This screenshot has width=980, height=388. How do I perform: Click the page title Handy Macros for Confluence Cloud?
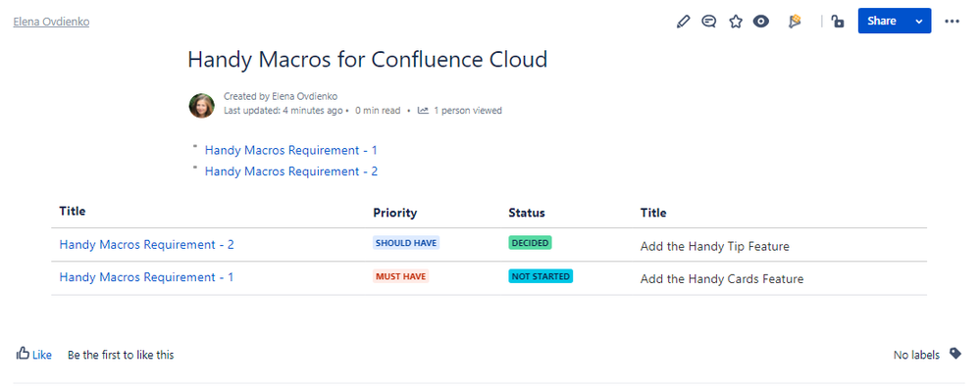click(x=368, y=60)
